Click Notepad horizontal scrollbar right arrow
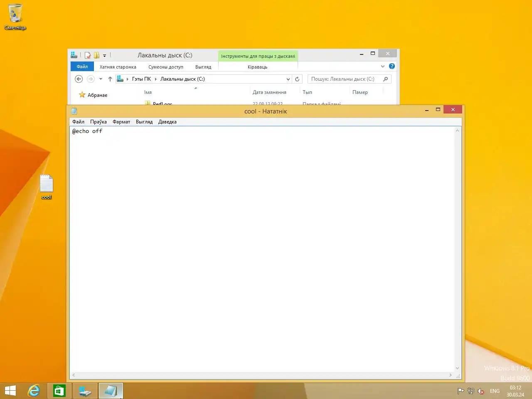This screenshot has height=399, width=532. click(x=451, y=375)
